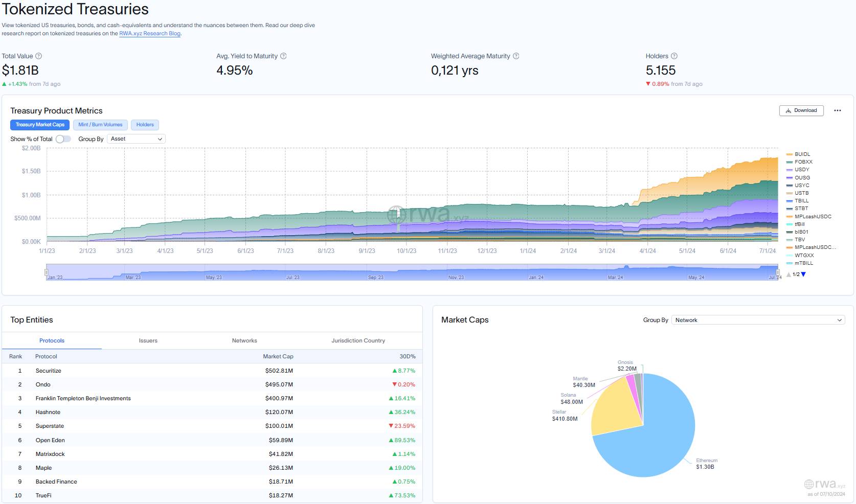Click the info icon beside Weighted Average Maturity
This screenshot has height=504, width=856.
(x=516, y=56)
